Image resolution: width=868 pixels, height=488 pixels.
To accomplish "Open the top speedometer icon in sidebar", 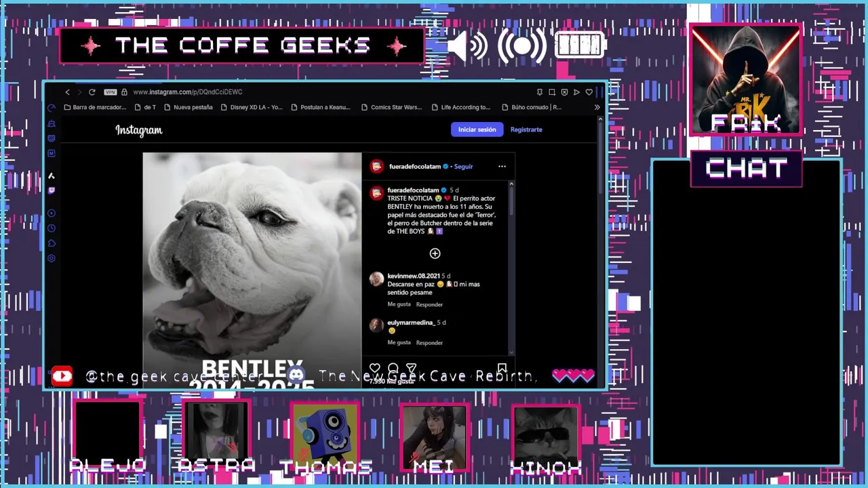I will click(x=51, y=108).
